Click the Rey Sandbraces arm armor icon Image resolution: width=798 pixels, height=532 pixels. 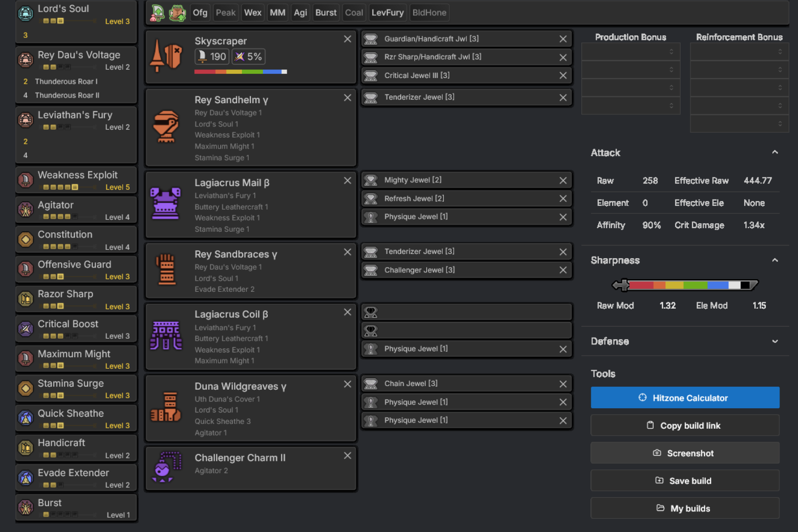click(167, 269)
